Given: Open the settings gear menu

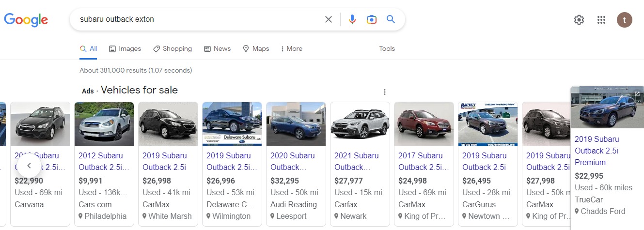Looking at the screenshot, I should point(579,20).
